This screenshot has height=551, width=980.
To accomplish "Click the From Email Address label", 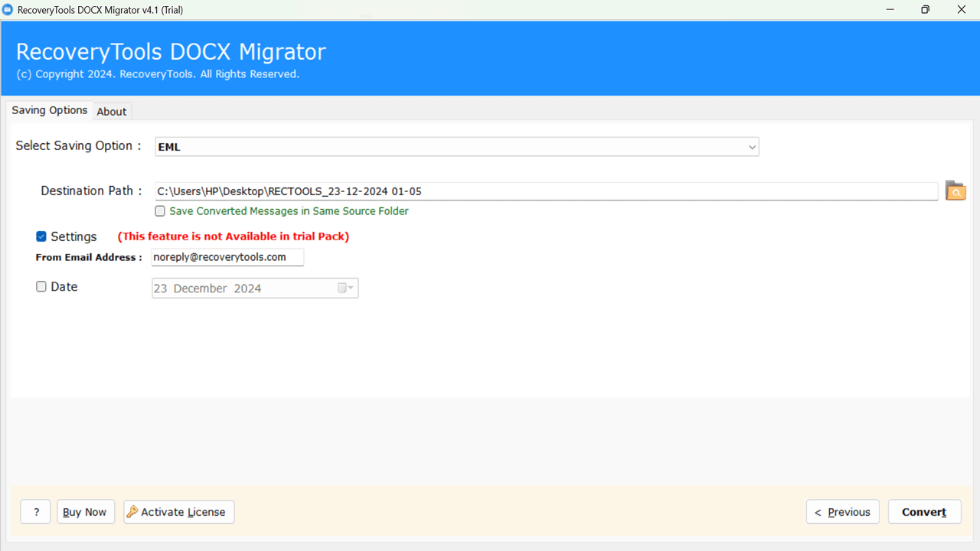I will (x=89, y=258).
